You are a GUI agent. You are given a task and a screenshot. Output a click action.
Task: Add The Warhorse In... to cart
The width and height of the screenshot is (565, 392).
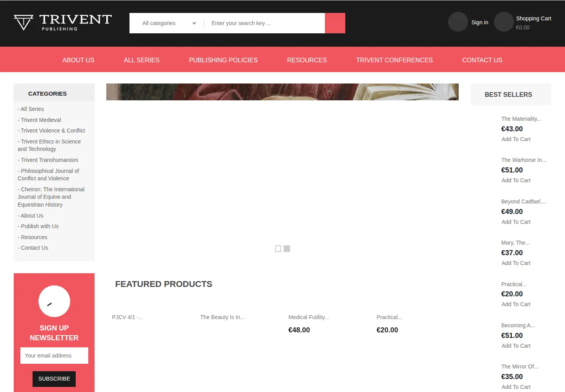click(x=516, y=180)
